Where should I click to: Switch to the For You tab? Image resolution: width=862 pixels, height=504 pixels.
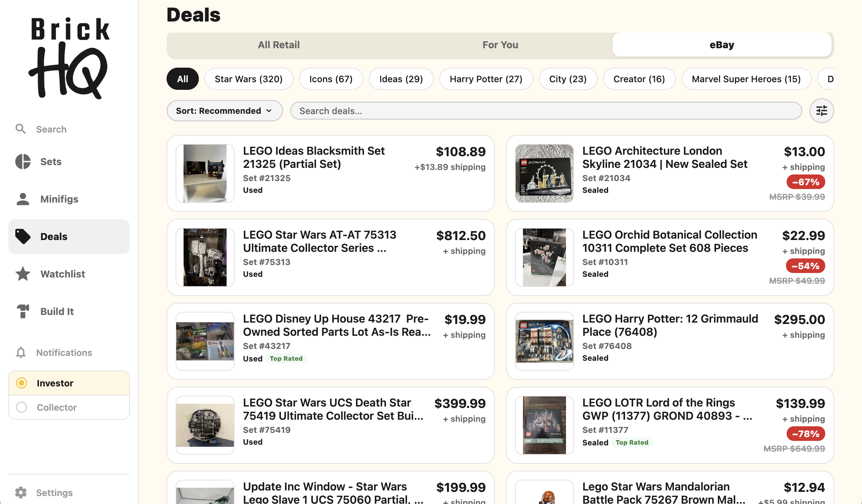pos(500,45)
